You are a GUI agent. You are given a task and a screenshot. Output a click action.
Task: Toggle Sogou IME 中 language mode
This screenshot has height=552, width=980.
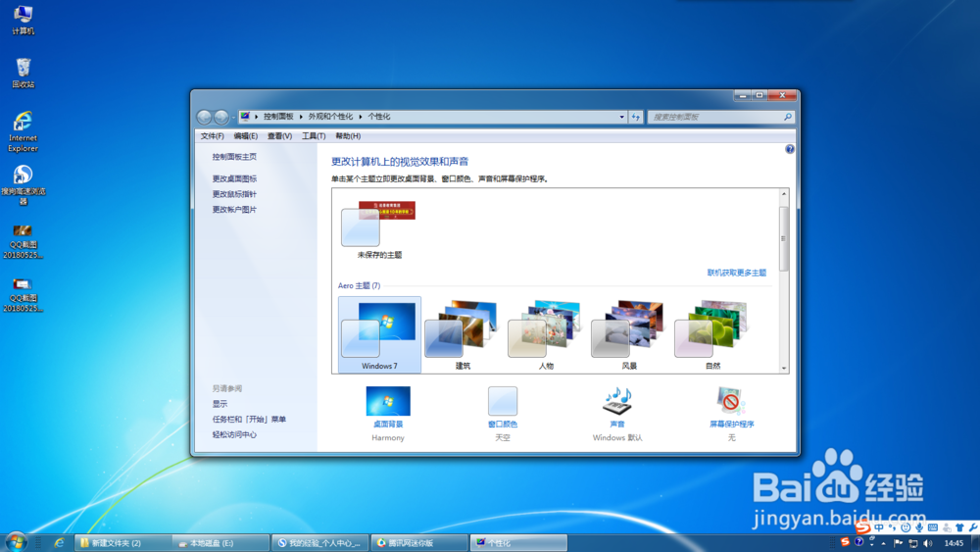(x=879, y=527)
